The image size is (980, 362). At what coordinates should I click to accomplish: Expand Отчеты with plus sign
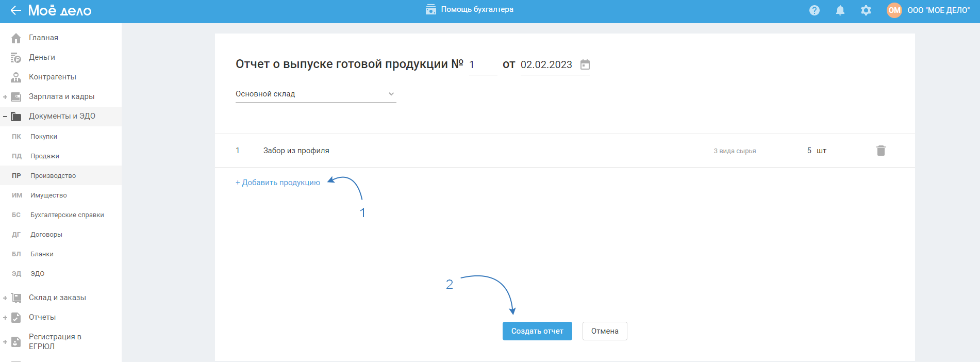[x=5, y=317]
